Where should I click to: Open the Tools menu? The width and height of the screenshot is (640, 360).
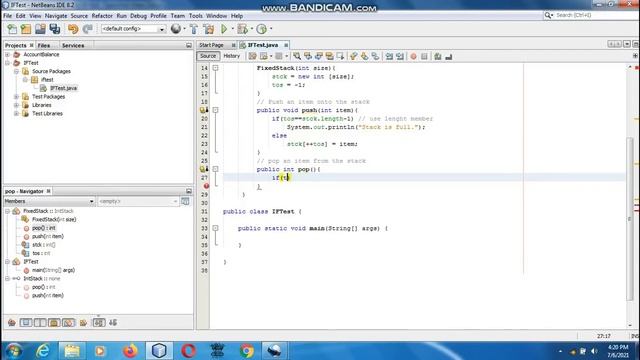pos(196,16)
